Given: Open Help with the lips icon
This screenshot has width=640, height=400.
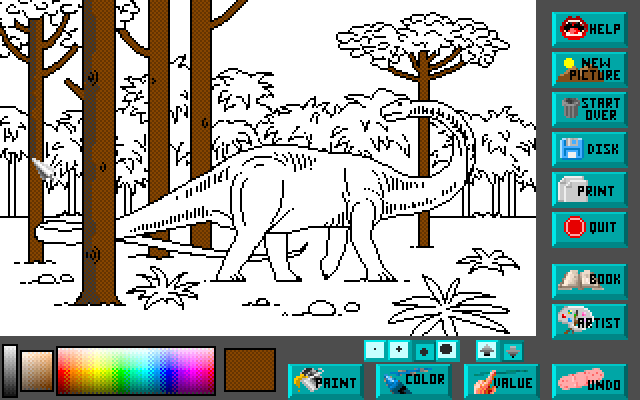Looking at the screenshot, I should click(x=588, y=28).
